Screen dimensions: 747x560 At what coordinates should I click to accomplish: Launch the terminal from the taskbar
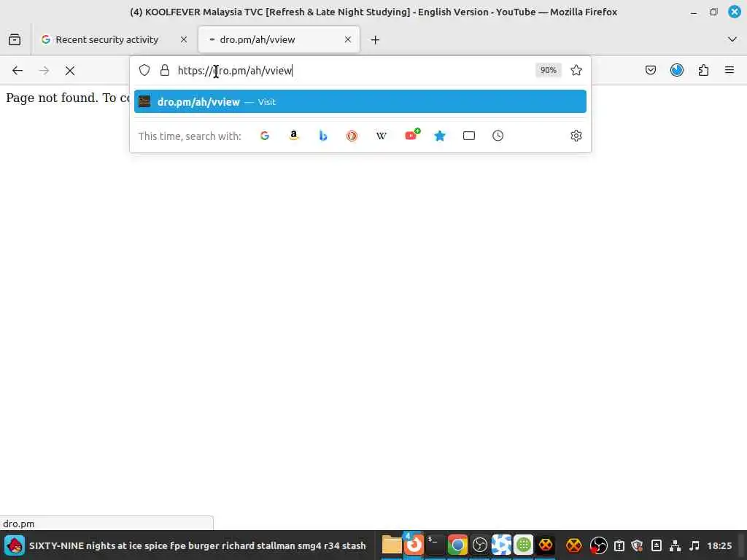pos(435,545)
